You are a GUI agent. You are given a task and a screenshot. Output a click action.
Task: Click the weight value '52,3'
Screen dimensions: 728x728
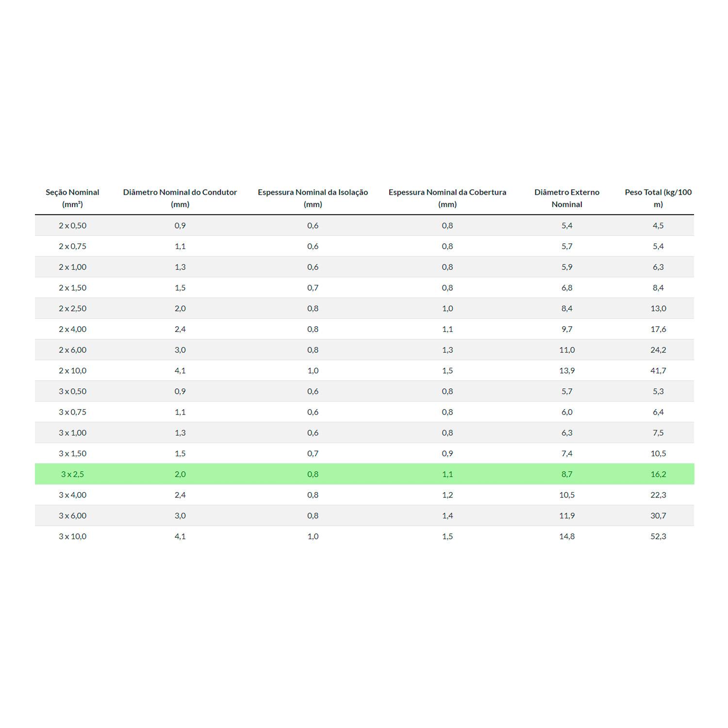tap(658, 536)
